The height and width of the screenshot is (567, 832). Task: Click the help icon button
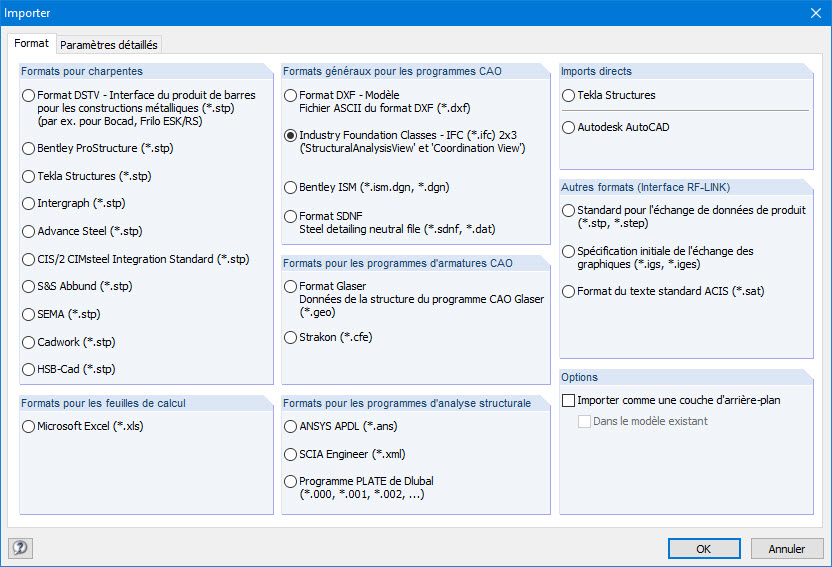click(x=20, y=548)
